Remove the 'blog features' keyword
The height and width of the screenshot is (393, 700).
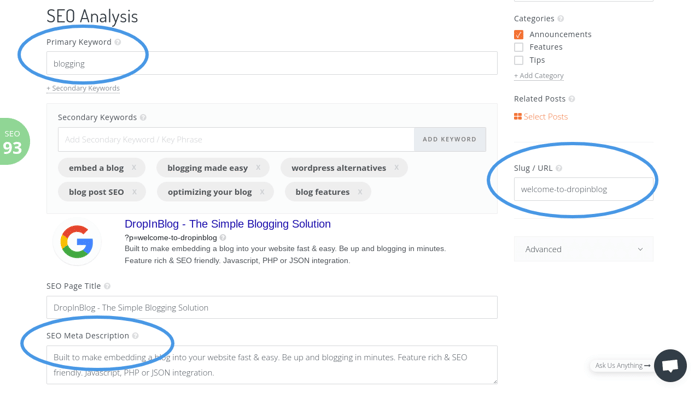pos(360,192)
